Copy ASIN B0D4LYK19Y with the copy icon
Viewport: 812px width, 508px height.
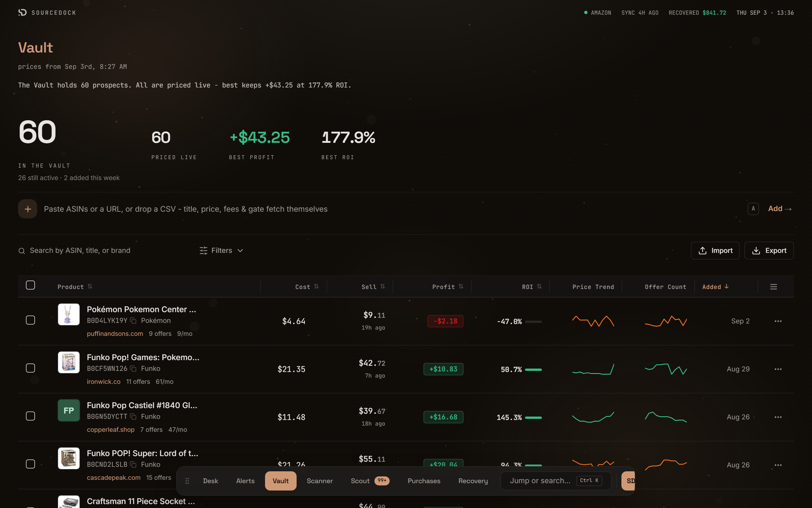(x=133, y=321)
